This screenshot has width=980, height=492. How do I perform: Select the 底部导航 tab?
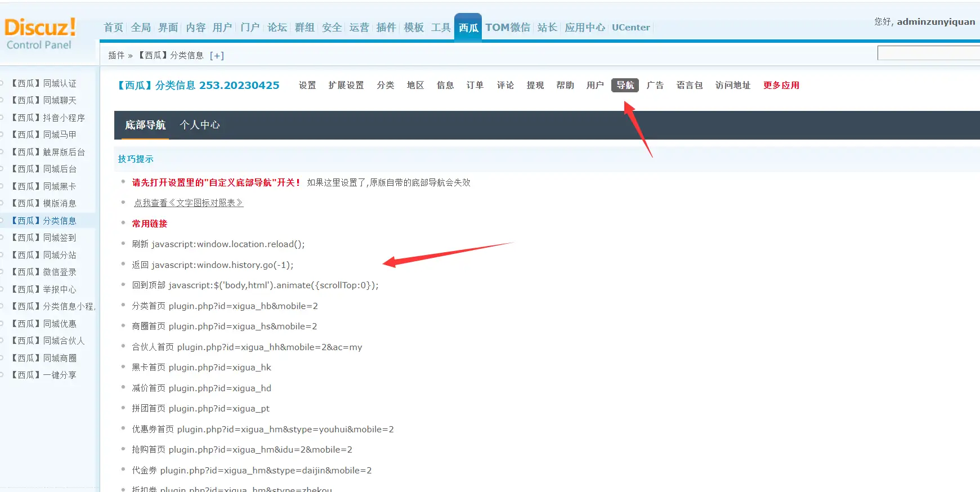pyautogui.click(x=145, y=125)
